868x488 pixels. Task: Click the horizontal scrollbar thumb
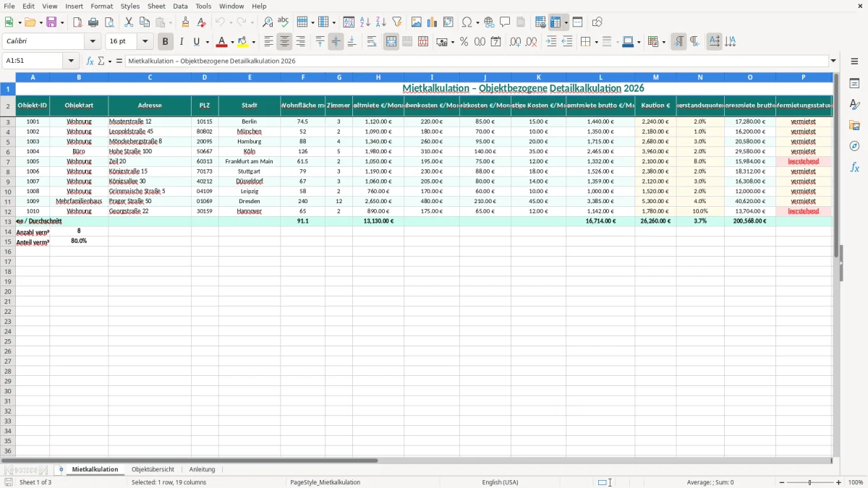point(190,460)
